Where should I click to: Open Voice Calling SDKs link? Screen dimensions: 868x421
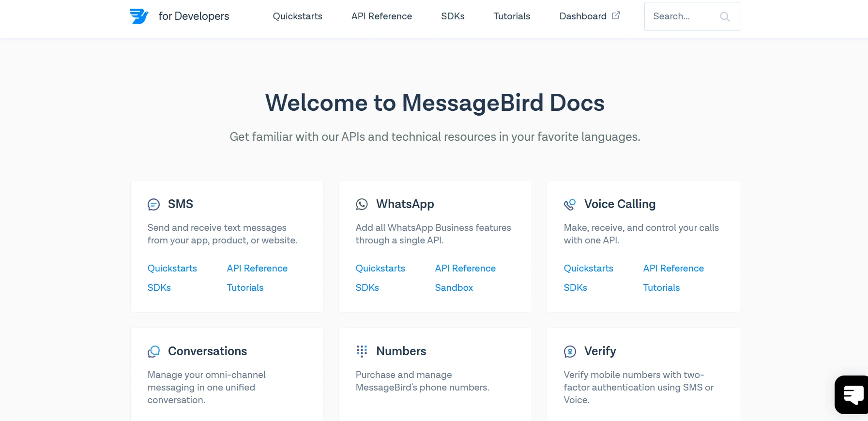pyautogui.click(x=575, y=287)
